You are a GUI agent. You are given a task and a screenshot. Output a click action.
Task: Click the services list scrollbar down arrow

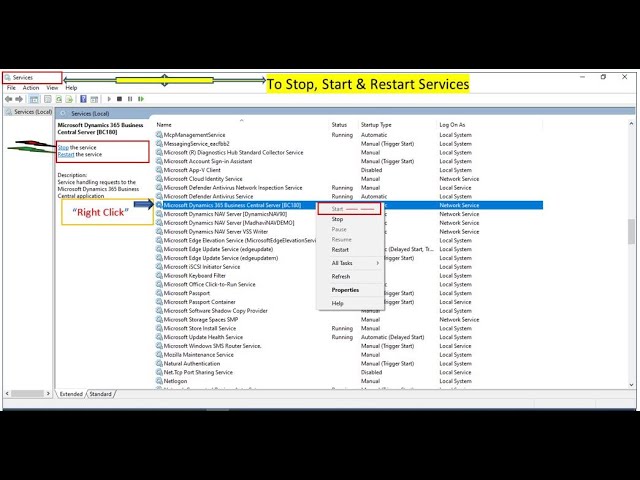click(x=631, y=384)
